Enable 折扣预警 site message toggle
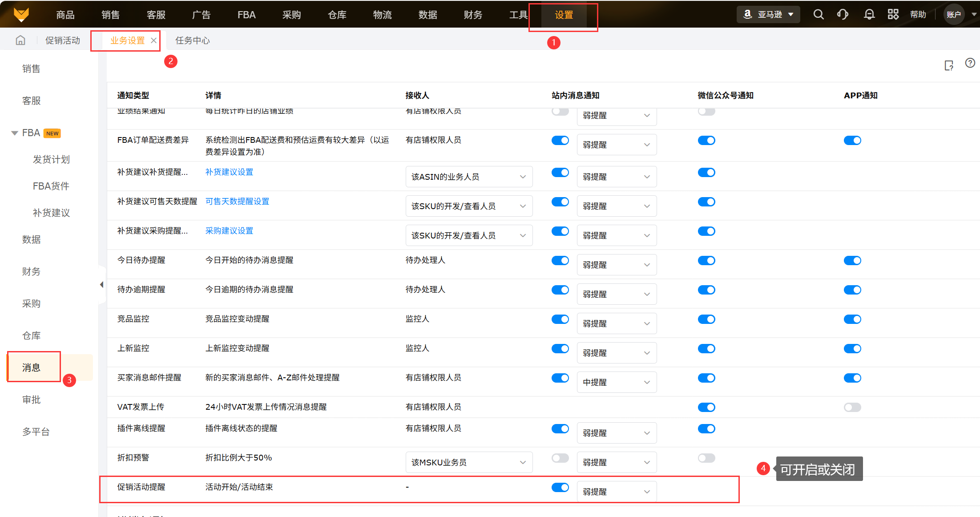This screenshot has height=517, width=980. point(560,458)
